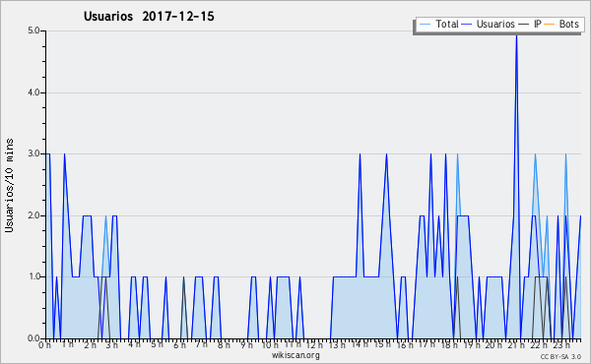Click the 8 h x-axis label

point(224,345)
